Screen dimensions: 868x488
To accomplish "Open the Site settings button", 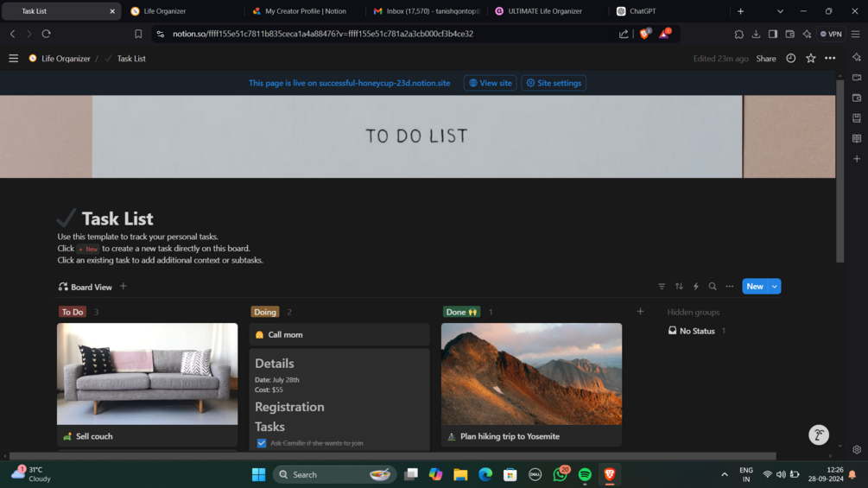I will click(554, 83).
